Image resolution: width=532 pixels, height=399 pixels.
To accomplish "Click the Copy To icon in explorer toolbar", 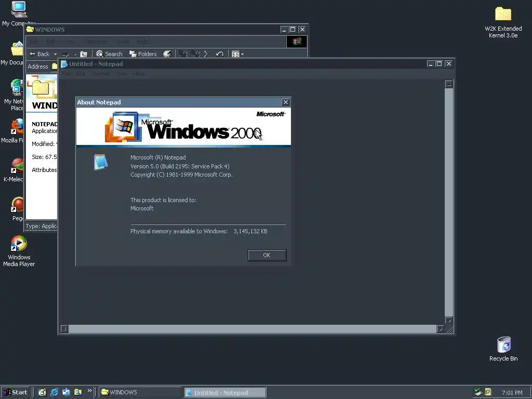I will point(196,54).
